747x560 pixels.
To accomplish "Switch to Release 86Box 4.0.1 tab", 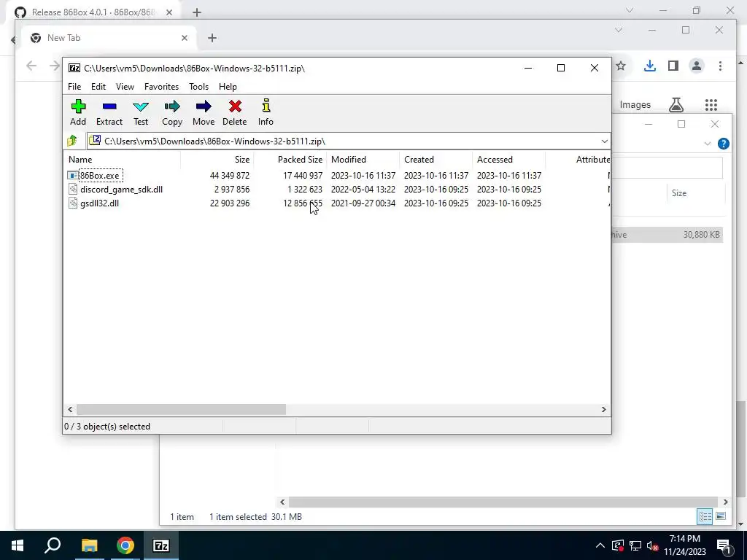I will click(x=94, y=12).
